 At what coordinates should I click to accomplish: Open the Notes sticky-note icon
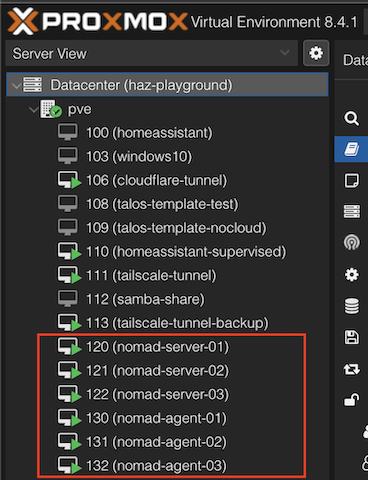tap(351, 181)
